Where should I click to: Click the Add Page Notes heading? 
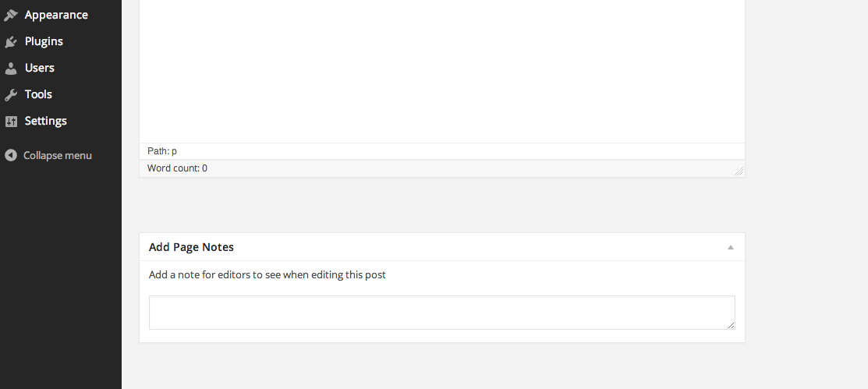(191, 247)
